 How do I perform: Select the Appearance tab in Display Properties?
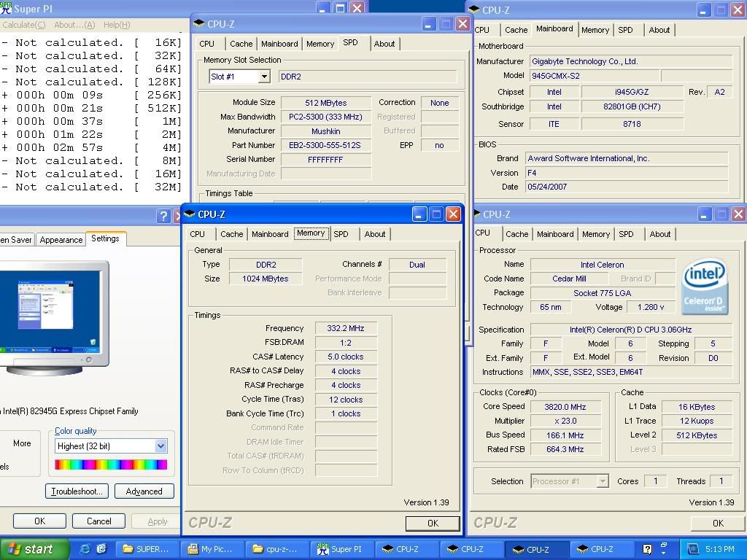click(x=61, y=240)
